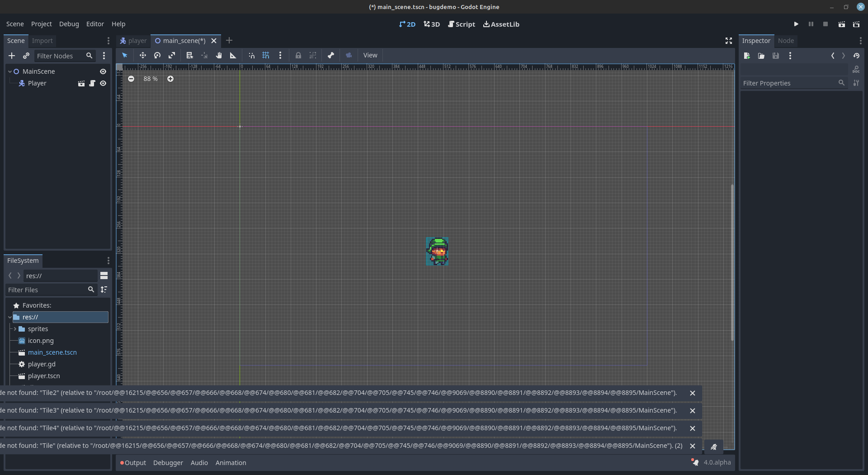
Task: Open the Debugger bottom panel
Action: 168,463
